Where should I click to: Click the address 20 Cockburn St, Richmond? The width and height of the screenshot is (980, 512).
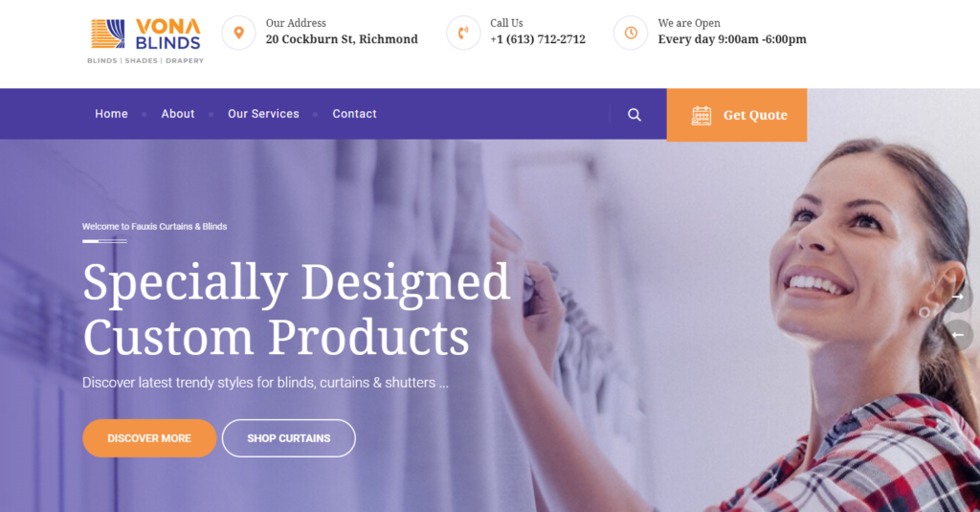pos(342,39)
